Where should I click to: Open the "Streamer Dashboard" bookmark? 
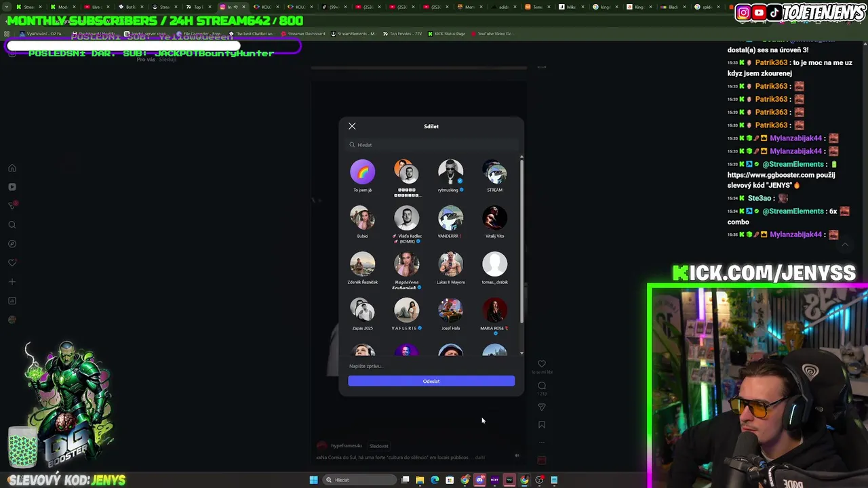click(x=303, y=34)
